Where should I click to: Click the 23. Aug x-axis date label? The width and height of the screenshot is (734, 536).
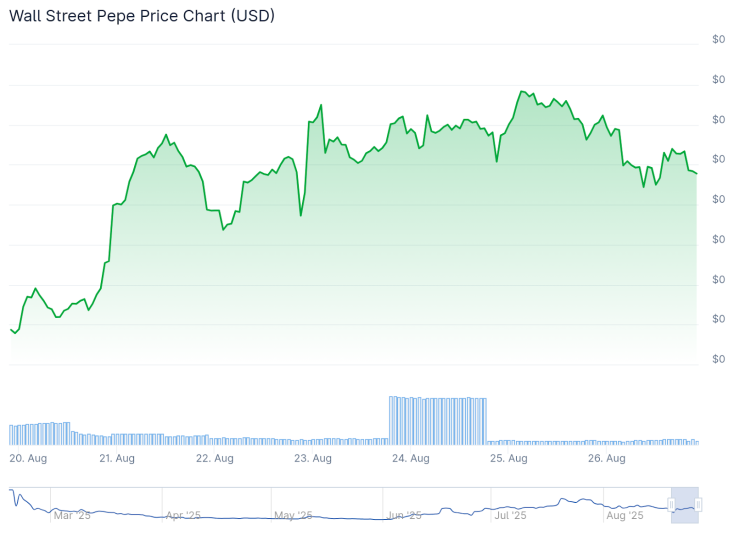313,458
